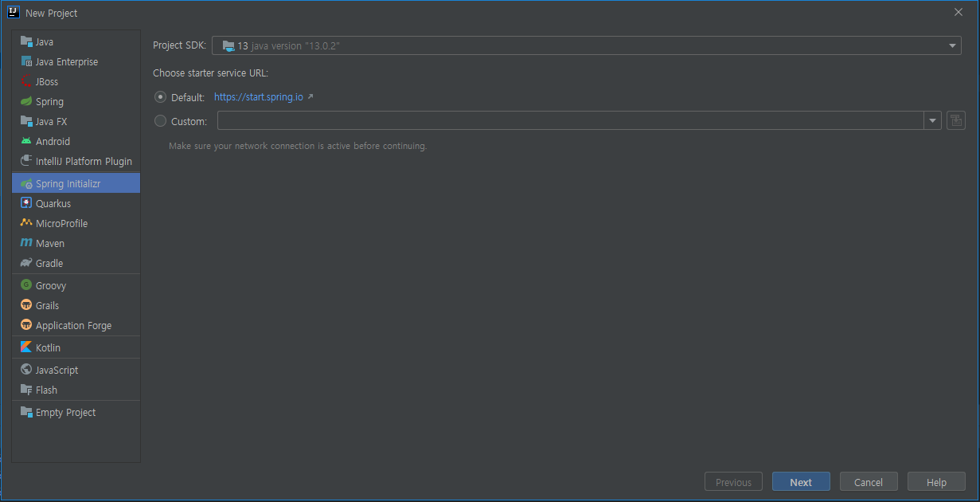980x502 pixels.
Task: Click the MicroProfile icon
Action: pos(26,223)
